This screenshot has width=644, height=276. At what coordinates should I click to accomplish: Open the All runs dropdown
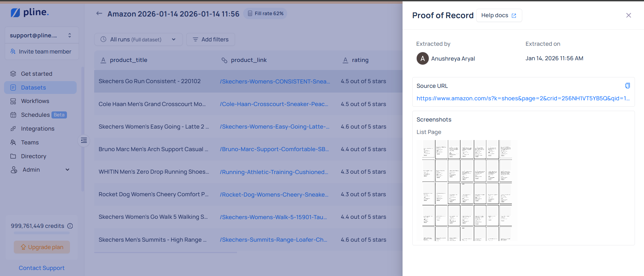tap(138, 39)
